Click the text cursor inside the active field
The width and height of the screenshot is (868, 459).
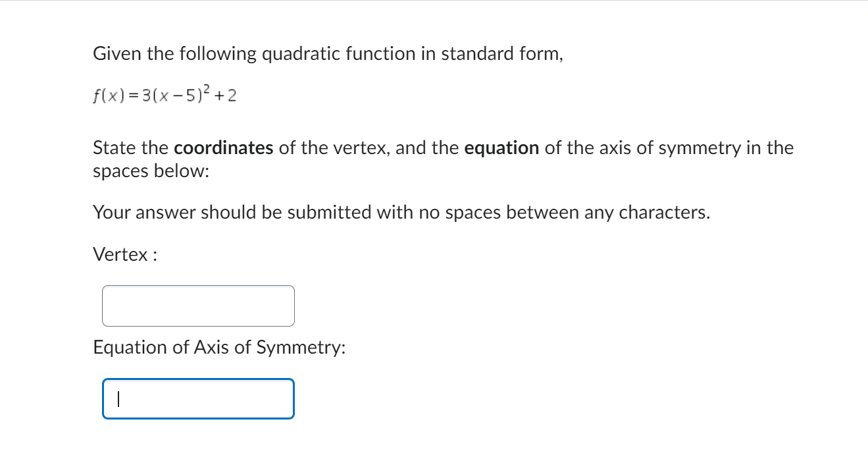(x=118, y=398)
